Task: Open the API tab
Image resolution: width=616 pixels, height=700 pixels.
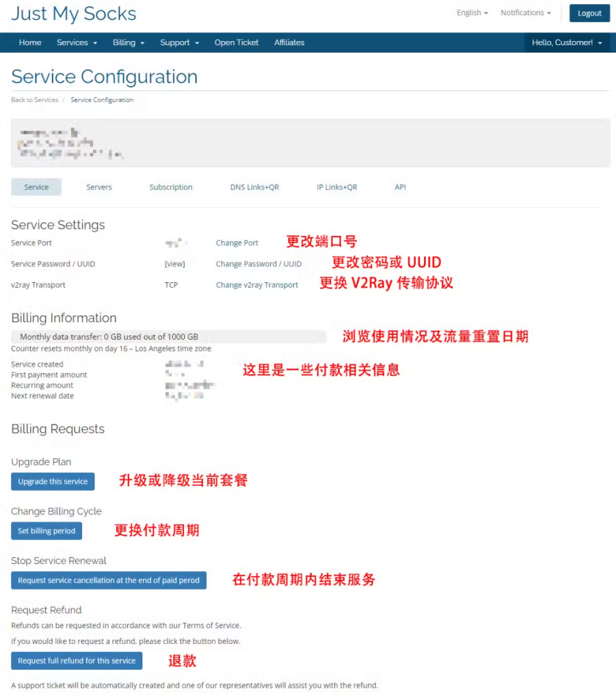Action: pyautogui.click(x=400, y=187)
